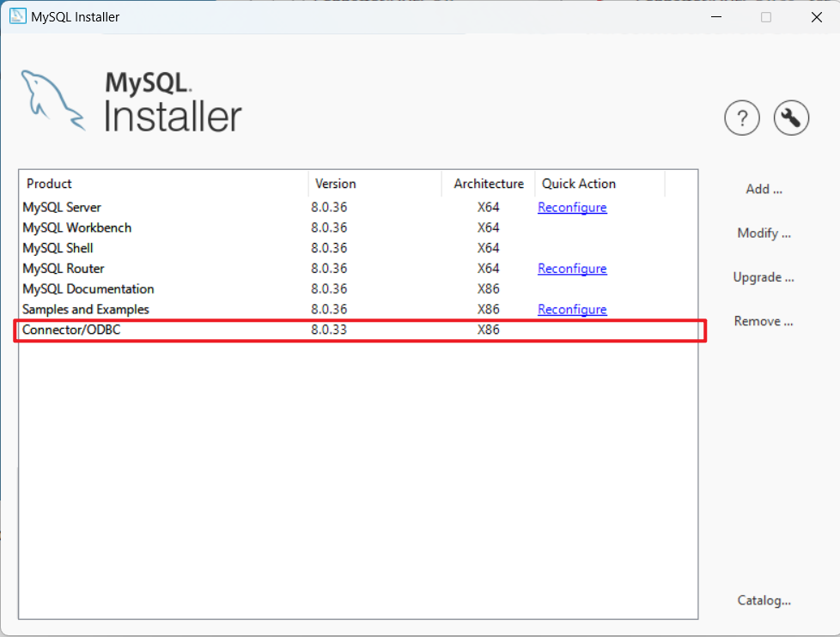Open the wrench settings icon

point(791,118)
